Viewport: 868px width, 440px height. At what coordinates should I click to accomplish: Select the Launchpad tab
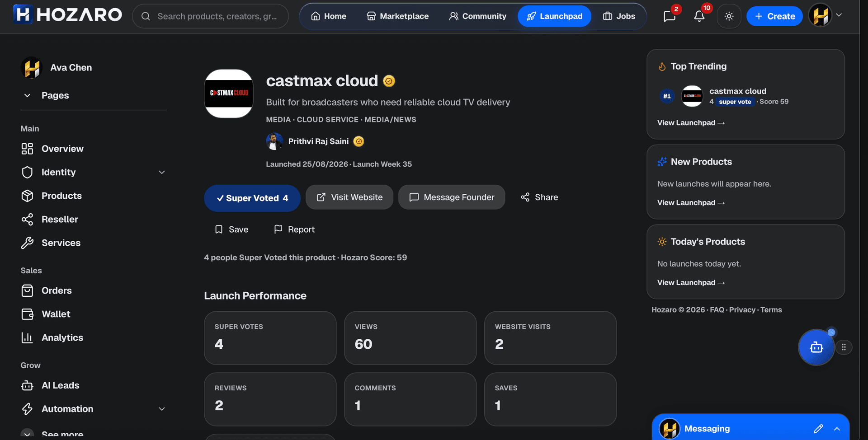pos(554,16)
